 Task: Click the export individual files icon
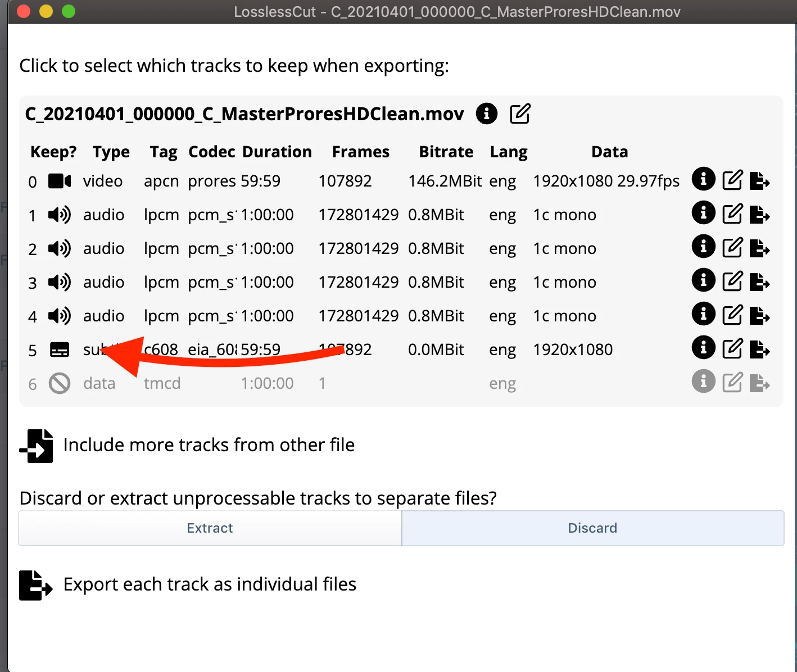coord(36,585)
